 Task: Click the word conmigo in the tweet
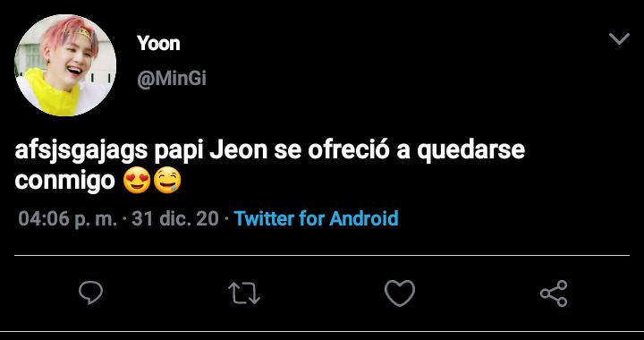click(x=65, y=181)
